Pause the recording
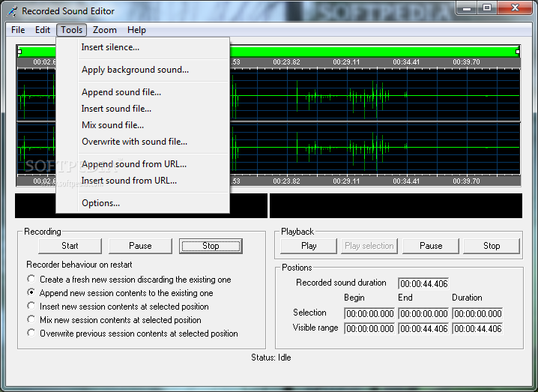This screenshot has width=538, height=392. [140, 246]
